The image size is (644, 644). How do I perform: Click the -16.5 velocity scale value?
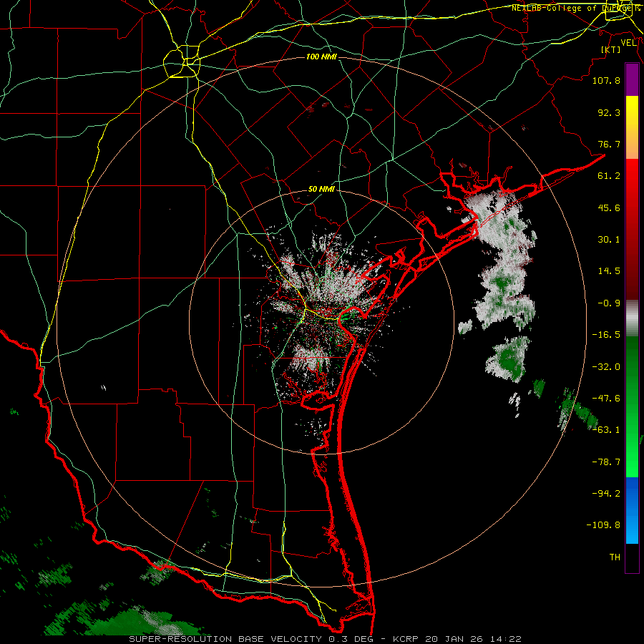(x=606, y=335)
